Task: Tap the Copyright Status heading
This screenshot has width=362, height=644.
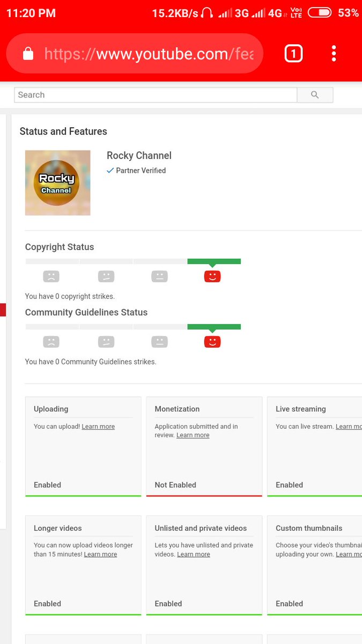Action: [60, 247]
